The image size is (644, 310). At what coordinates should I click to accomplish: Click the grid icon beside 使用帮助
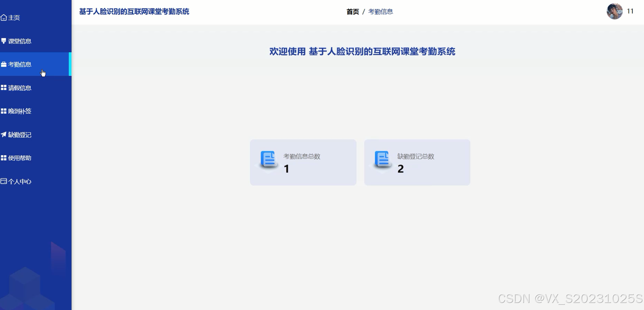4,158
